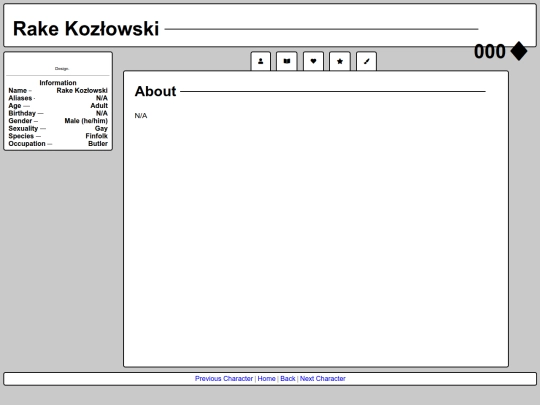Go to Next Character link
The height and width of the screenshot is (405, 540).
323,378
